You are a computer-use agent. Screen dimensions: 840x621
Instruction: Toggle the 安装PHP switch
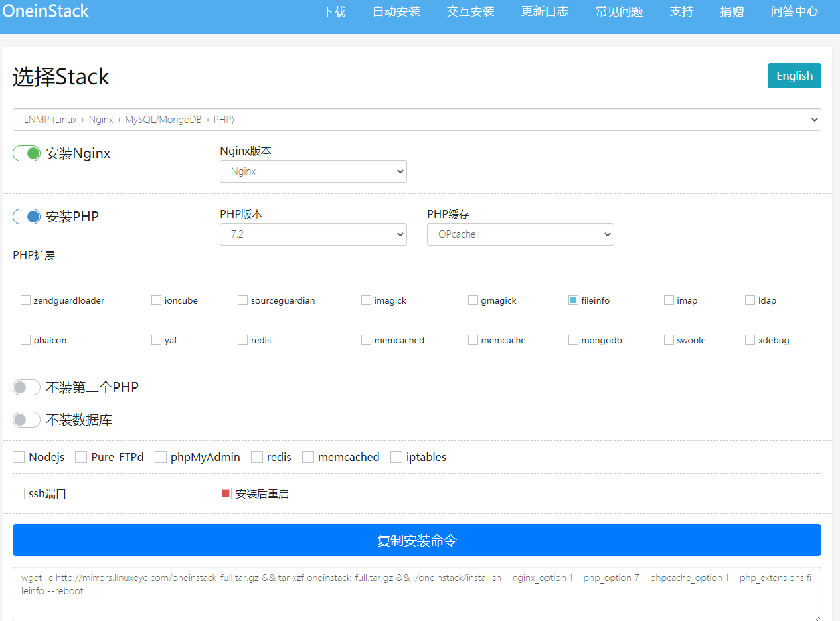(27, 217)
